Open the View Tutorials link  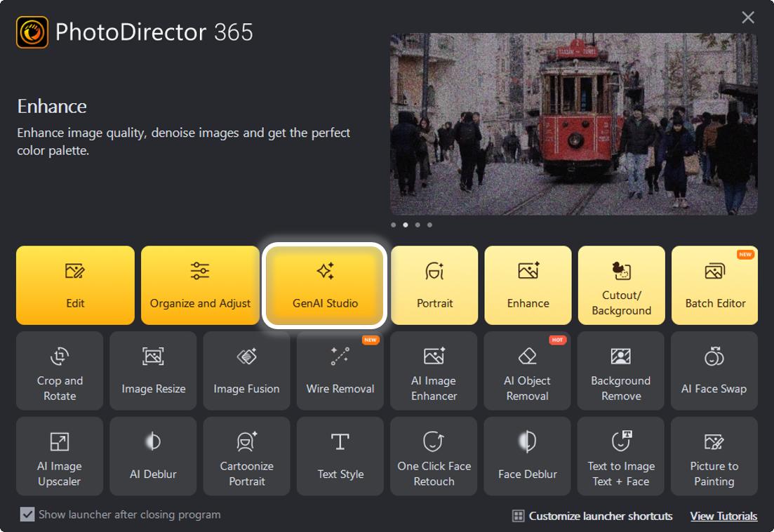point(723,516)
